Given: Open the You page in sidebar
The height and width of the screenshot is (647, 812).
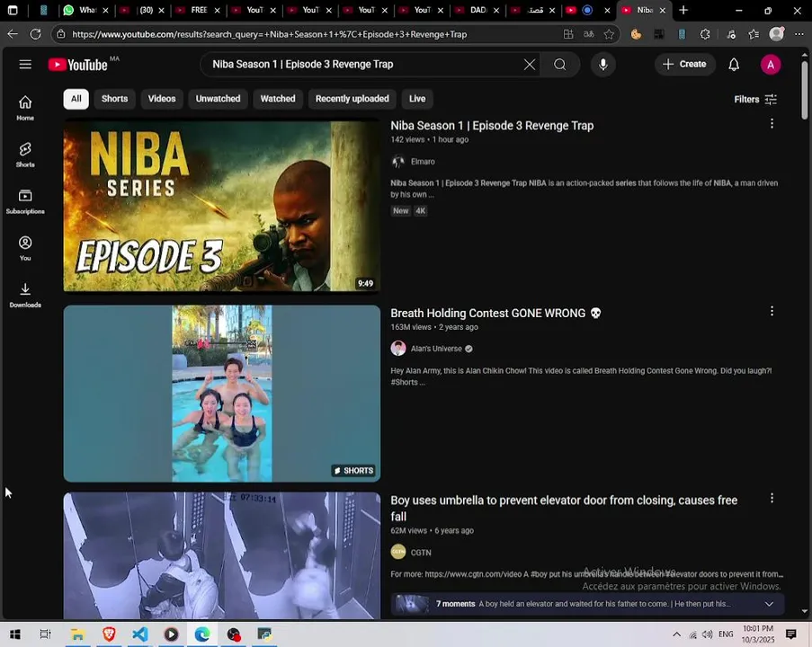Looking at the screenshot, I should click(x=25, y=248).
